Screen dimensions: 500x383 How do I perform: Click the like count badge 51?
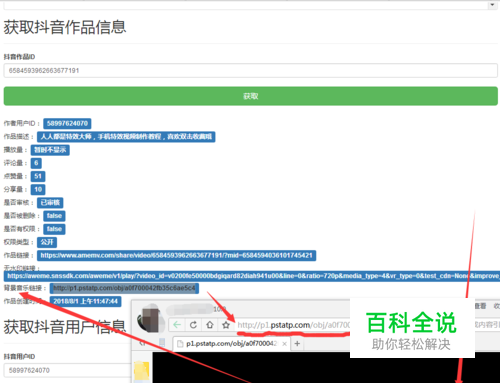38,176
